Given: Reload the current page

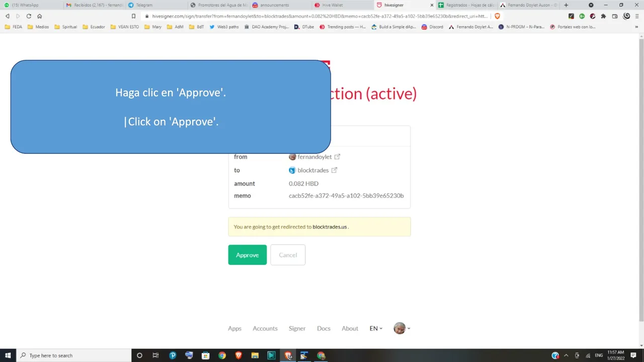Looking at the screenshot, I should pos(29,16).
